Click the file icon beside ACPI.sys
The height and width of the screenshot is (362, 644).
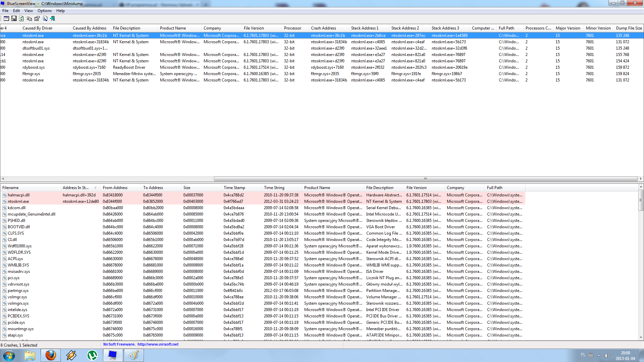coord(4,259)
